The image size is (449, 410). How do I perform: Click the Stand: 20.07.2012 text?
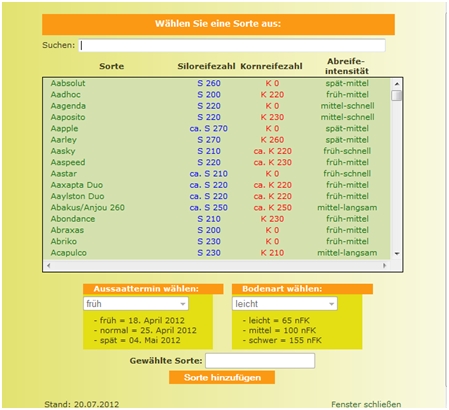(82, 404)
